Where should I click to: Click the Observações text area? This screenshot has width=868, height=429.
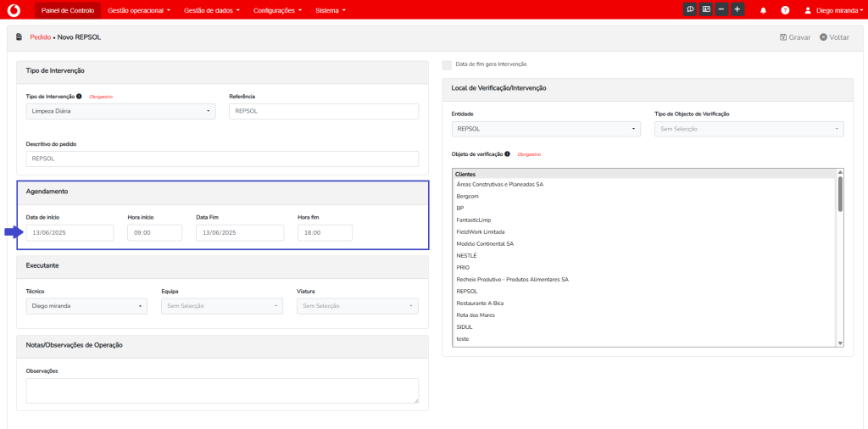(x=222, y=391)
